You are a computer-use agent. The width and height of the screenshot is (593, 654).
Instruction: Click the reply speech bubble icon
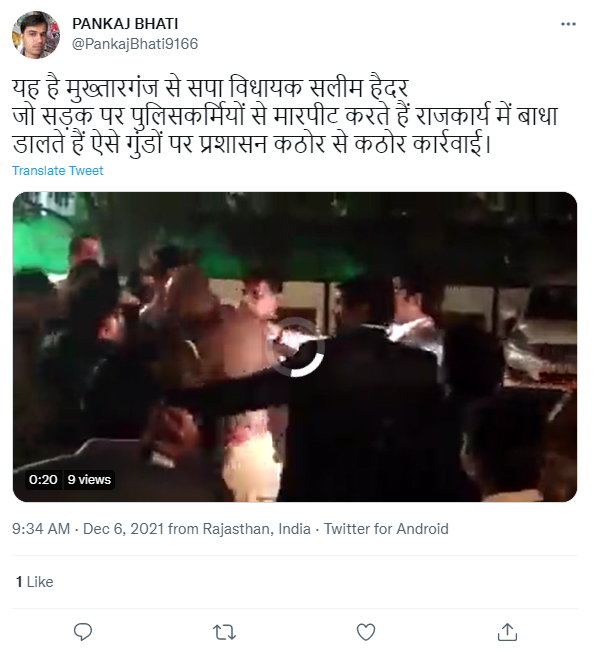(x=83, y=632)
